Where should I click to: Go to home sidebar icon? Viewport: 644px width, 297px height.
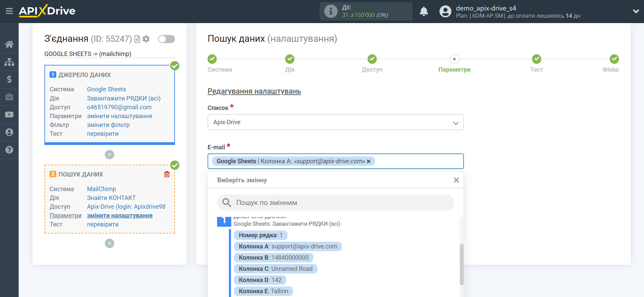click(x=9, y=44)
